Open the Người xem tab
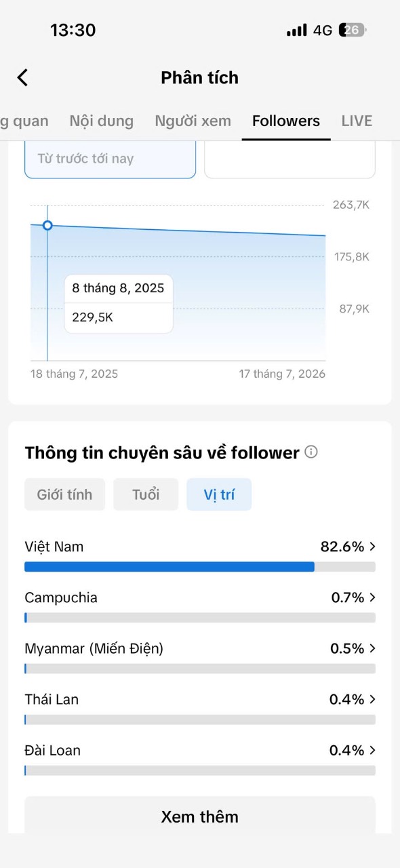The height and width of the screenshot is (868, 400). pos(193,121)
